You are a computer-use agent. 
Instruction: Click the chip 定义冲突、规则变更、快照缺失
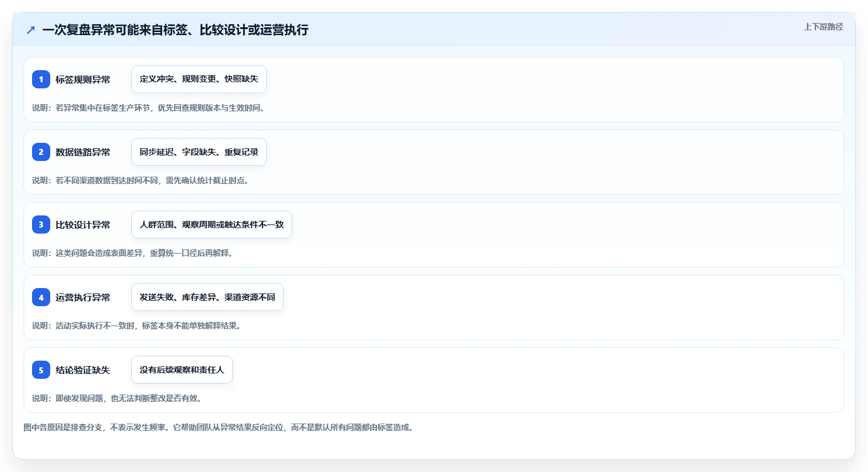[x=199, y=79]
